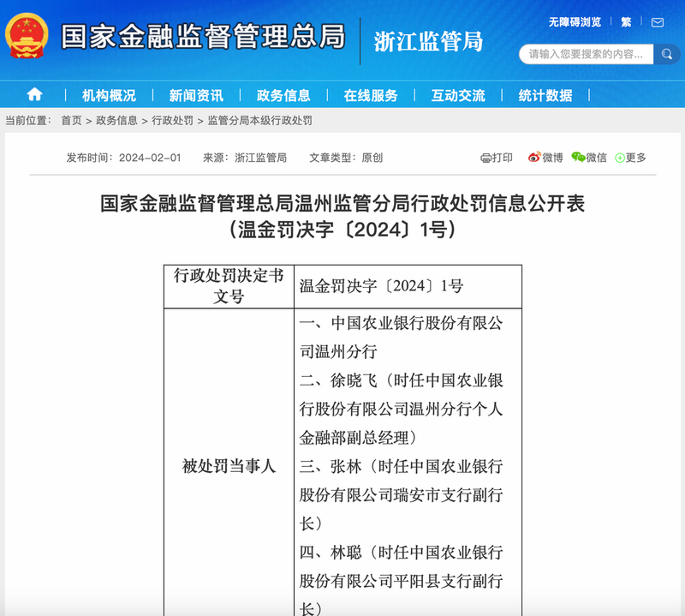Switch to traditional Chinese with 繁
Viewport: 685px width, 616px height.
click(626, 22)
